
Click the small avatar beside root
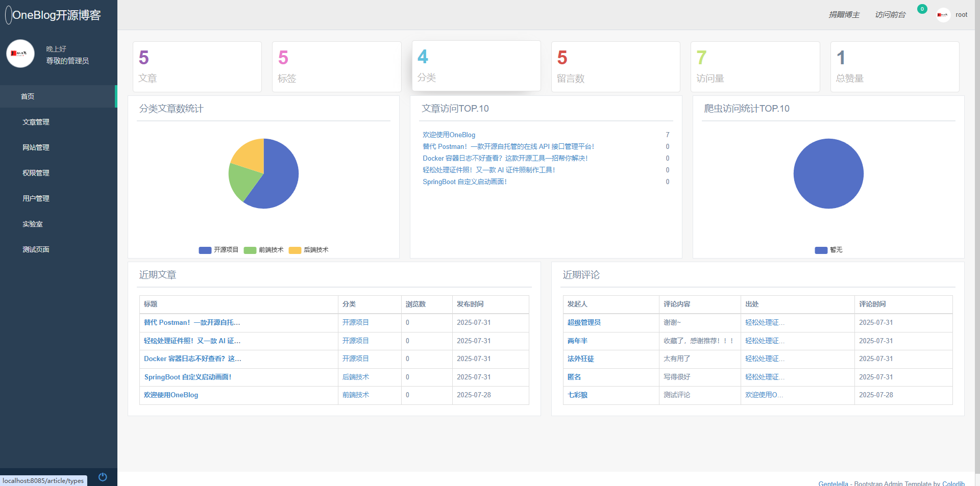point(943,15)
